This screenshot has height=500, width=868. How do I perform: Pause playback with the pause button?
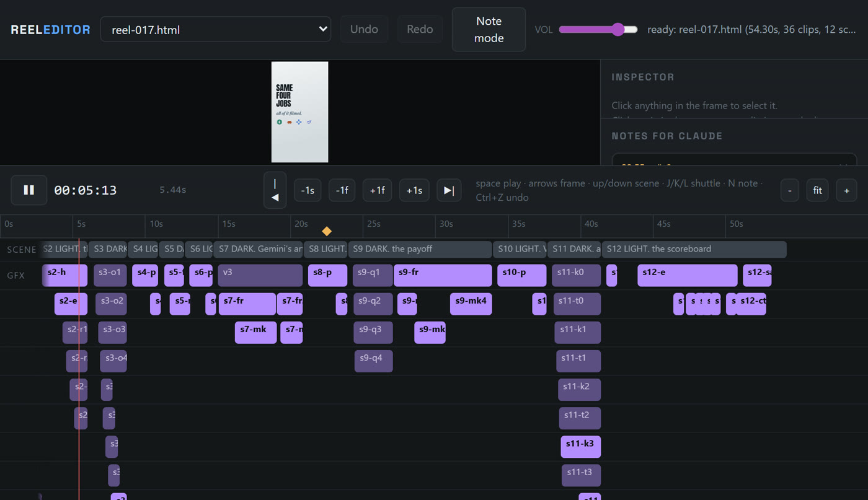[x=29, y=190]
